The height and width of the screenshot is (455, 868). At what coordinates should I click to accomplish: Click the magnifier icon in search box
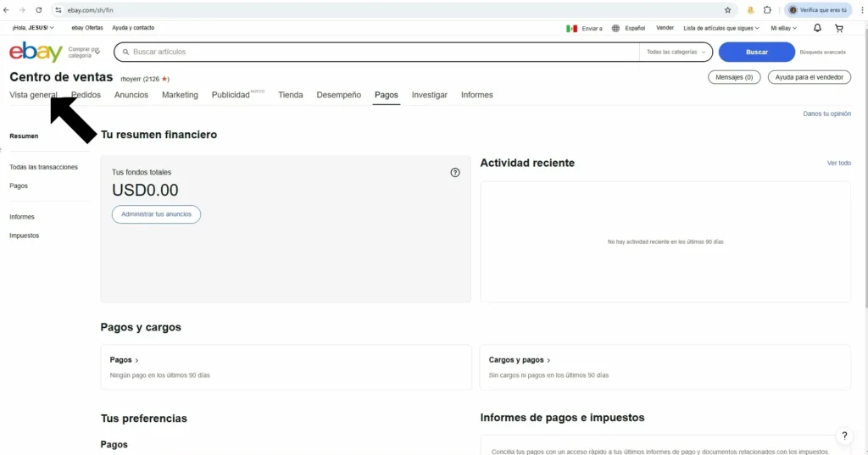125,52
